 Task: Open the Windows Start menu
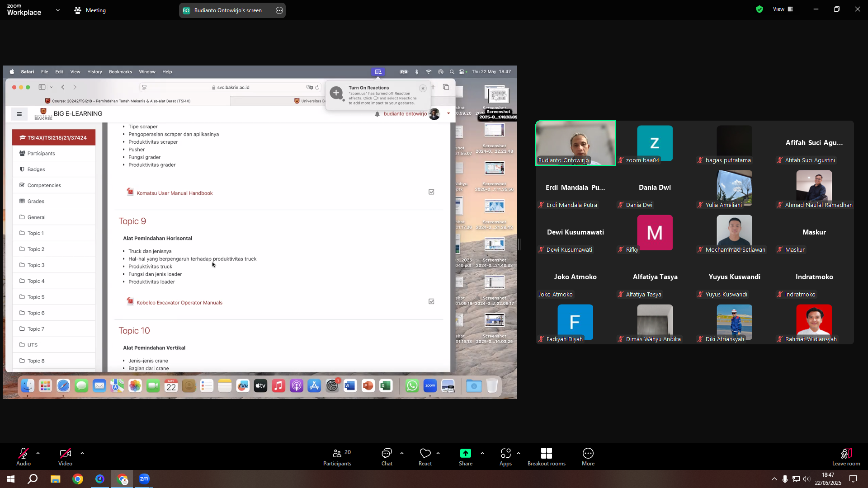pyautogui.click(x=11, y=479)
